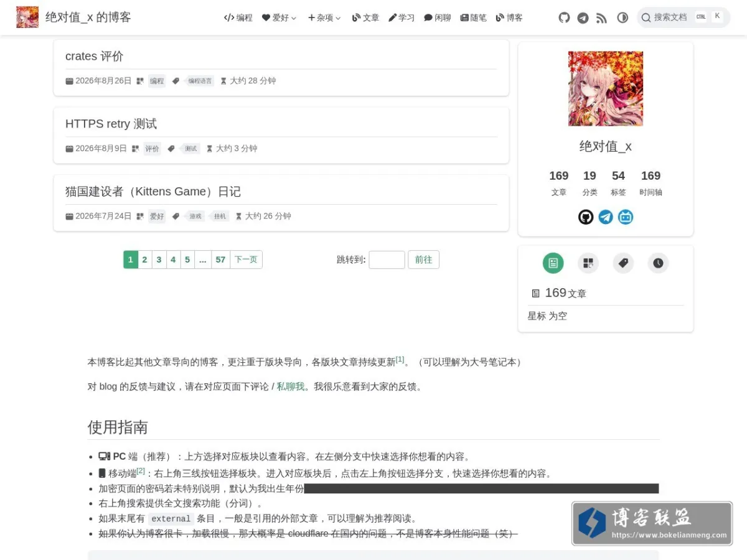The image size is (747, 560).
Task: Select the 测试 tag on HTTPS retry post
Action: 190,149
